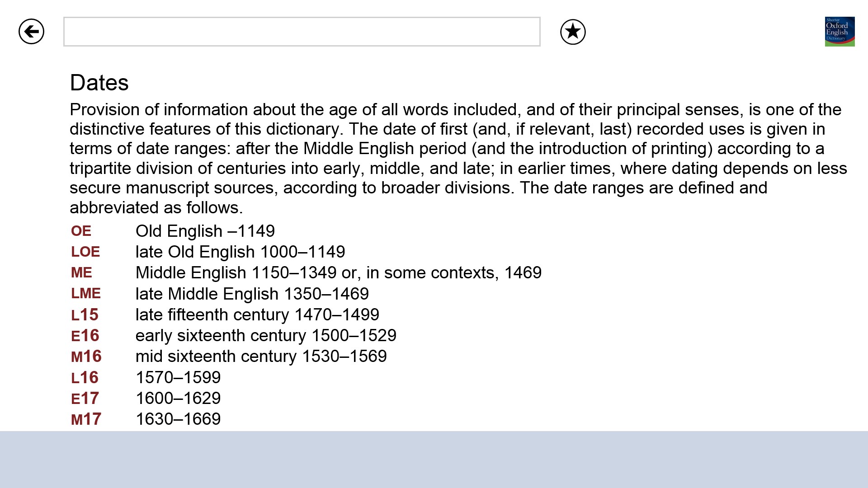The image size is (868, 488).
Task: Click 'late fifteenth century 1470–1499' text
Action: (257, 315)
